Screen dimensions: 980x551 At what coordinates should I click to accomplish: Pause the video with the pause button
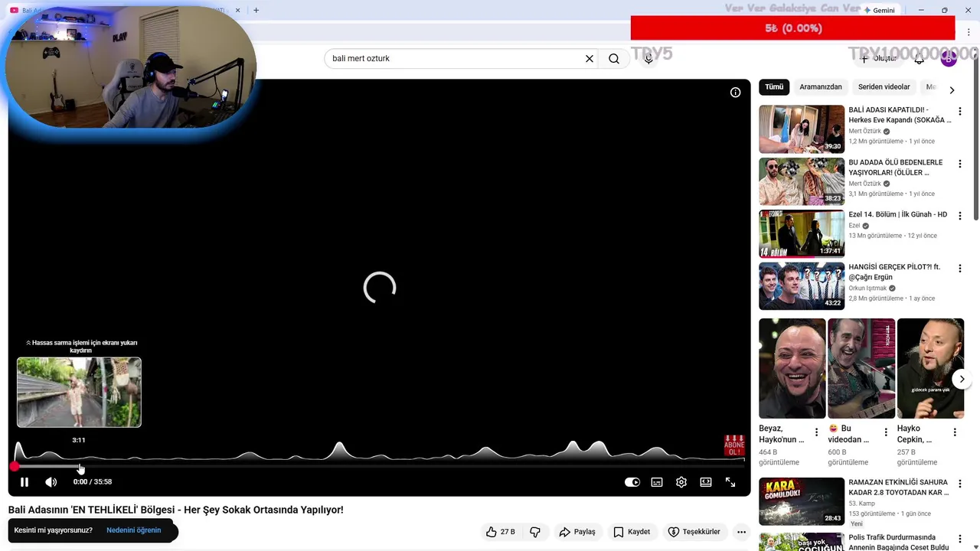click(x=24, y=482)
